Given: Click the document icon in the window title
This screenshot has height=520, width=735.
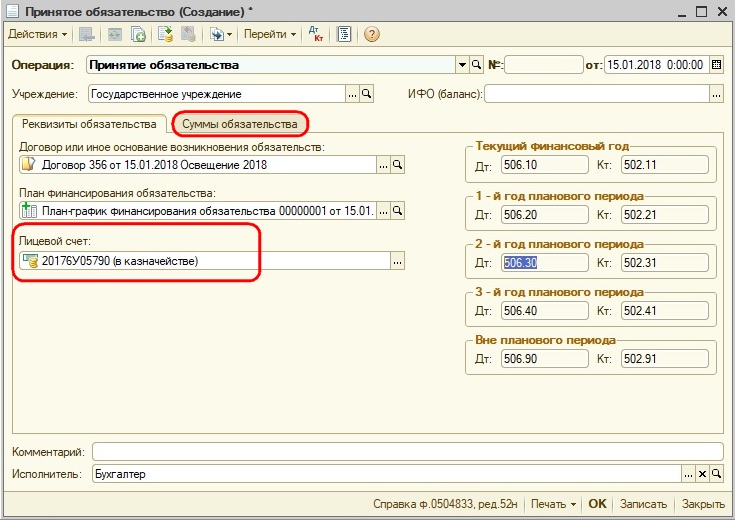Looking at the screenshot, I should pyautogui.click(x=12, y=11).
